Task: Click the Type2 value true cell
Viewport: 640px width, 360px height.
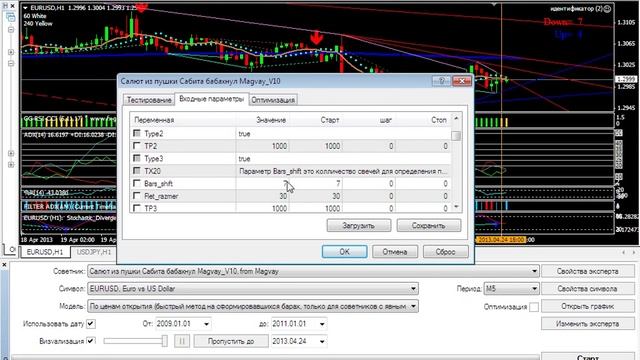Action: [x=343, y=134]
